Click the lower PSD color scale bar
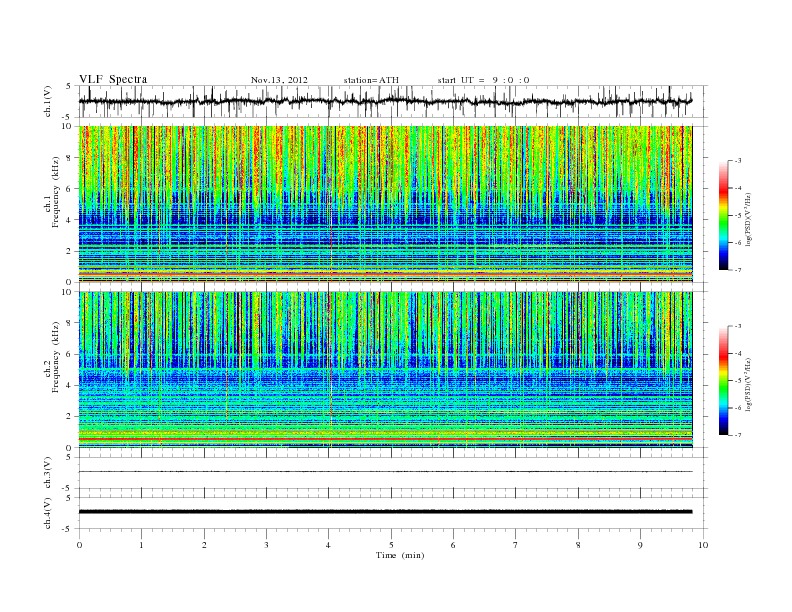This screenshot has width=792, height=612. [x=723, y=380]
